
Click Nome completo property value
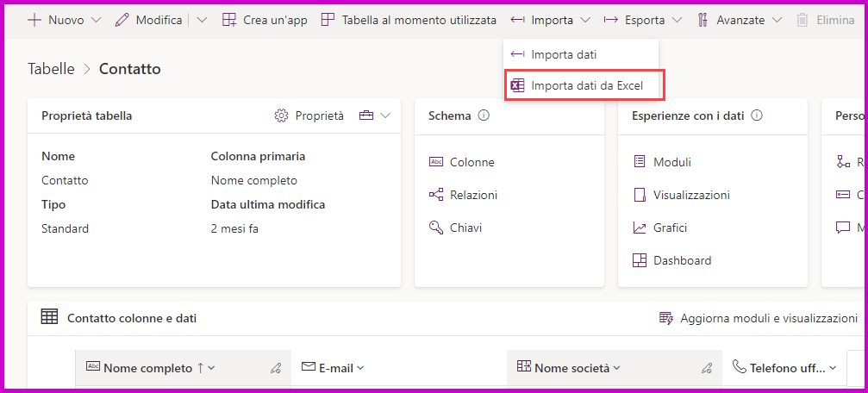(x=254, y=180)
